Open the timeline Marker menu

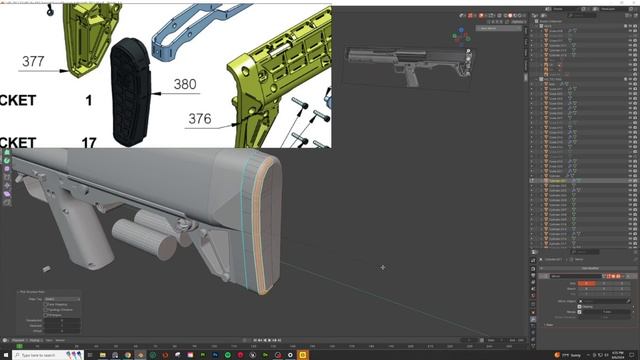pyautogui.click(x=60, y=340)
